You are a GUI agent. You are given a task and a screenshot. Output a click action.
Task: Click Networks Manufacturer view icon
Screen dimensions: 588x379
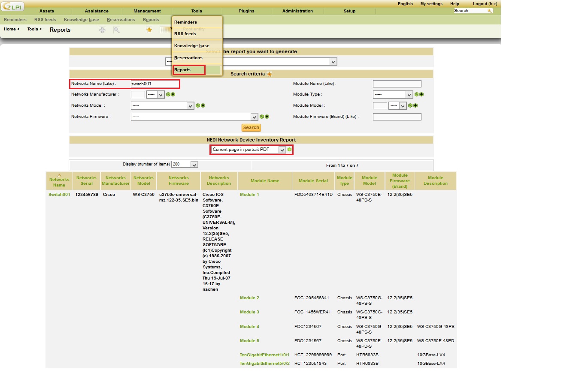point(168,94)
